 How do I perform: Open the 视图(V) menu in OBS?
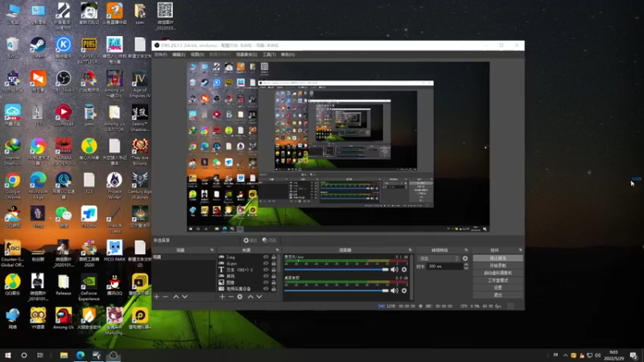tap(197, 55)
